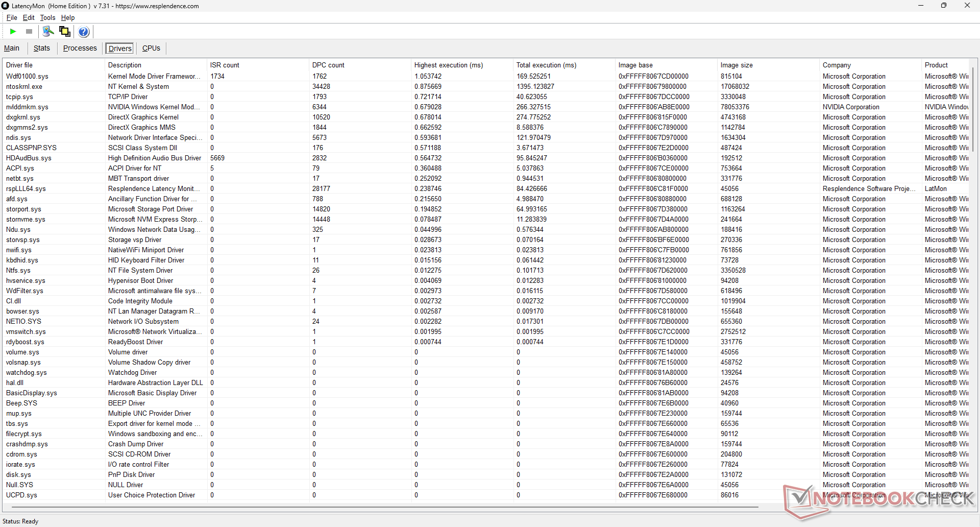Select the vmswitch.sys driver row
This screenshot has height=527, width=980.
tap(486, 331)
